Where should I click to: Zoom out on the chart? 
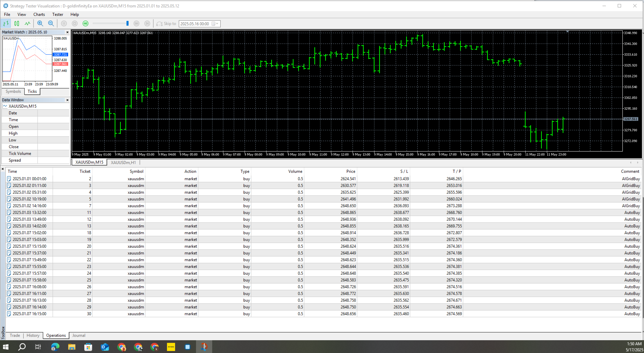click(x=51, y=24)
